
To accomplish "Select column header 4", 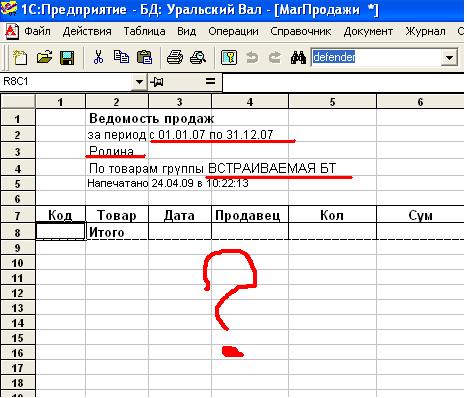I will point(250,102).
